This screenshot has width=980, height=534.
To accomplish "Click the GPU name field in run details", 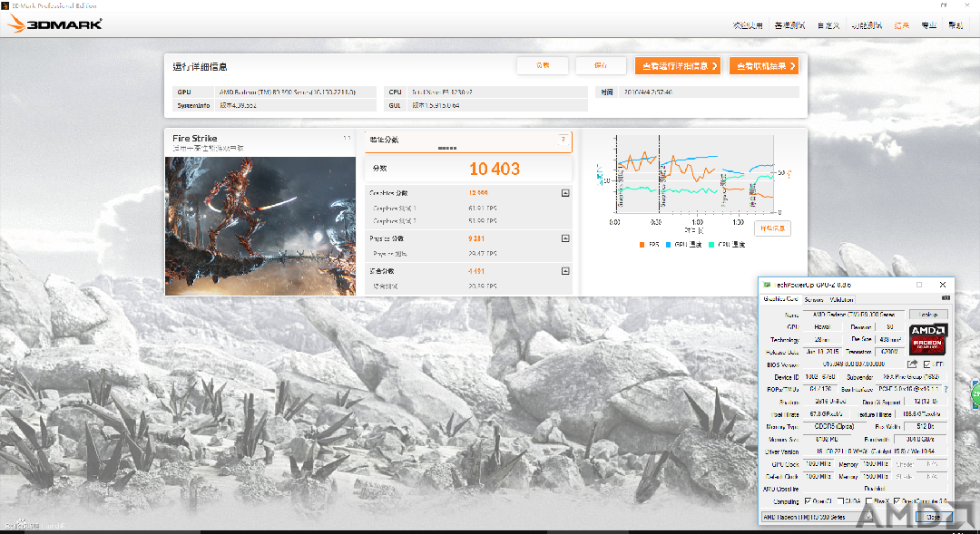I will pos(296,92).
